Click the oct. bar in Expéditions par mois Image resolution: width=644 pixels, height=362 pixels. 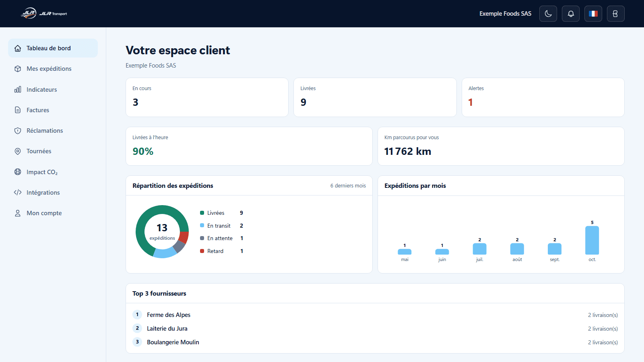592,240
